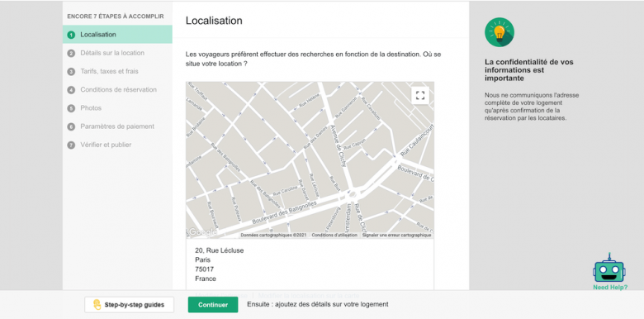The height and width of the screenshot is (319, 644).
Task: Click the Paris city line in address
Action: point(203,260)
